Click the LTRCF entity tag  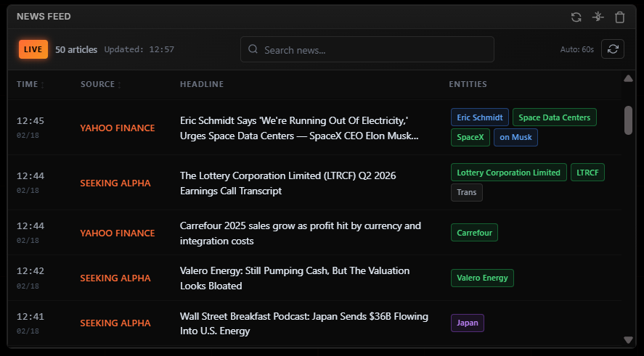(x=587, y=173)
